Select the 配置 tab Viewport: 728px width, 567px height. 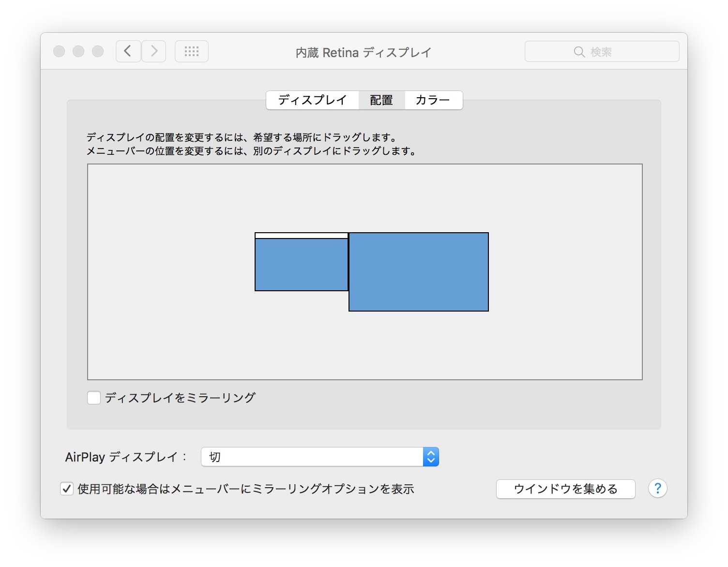point(381,100)
